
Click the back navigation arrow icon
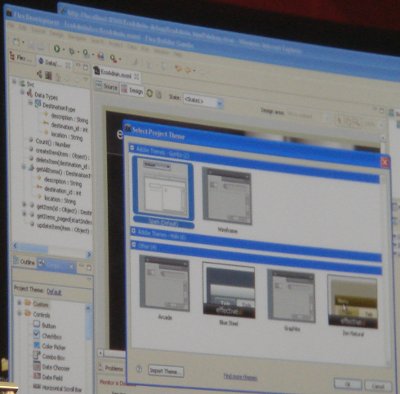click(x=178, y=68)
